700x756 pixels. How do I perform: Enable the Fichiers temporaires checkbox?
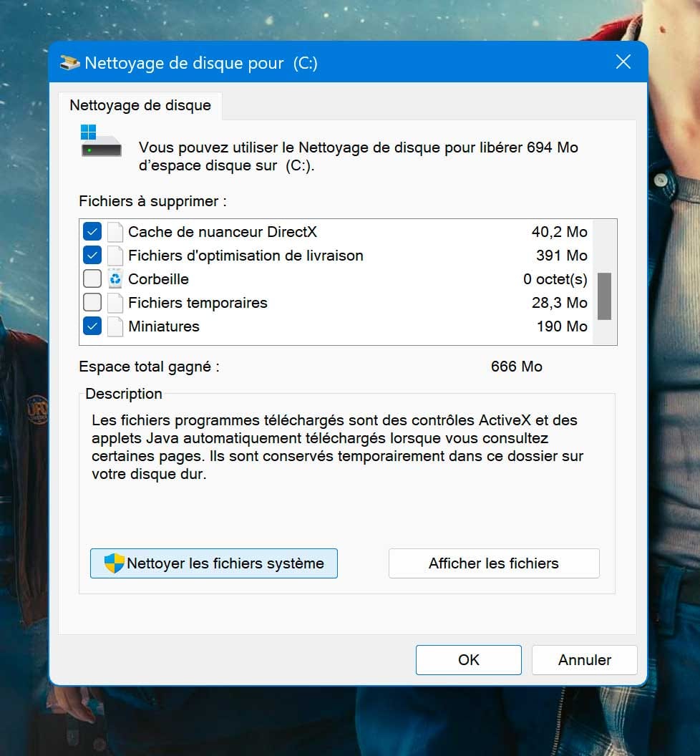pos(92,303)
